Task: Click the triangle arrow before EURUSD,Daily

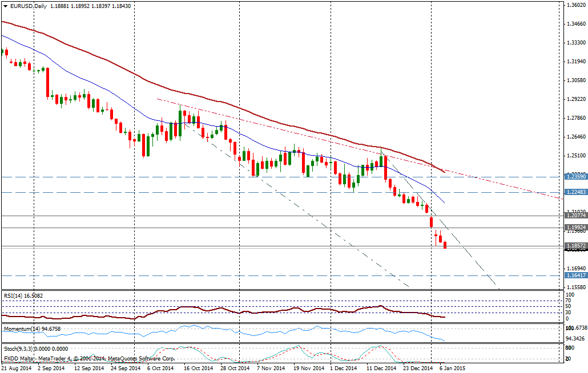Action: tap(5, 6)
